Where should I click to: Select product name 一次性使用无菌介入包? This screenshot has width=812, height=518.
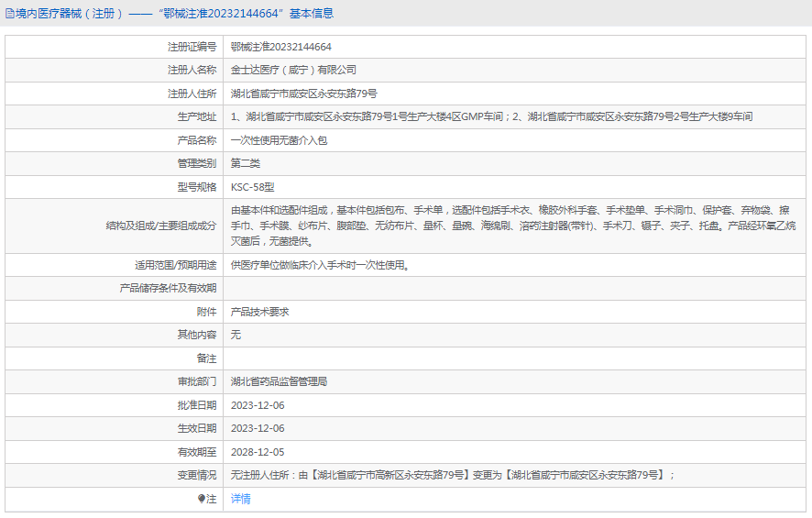(279, 140)
